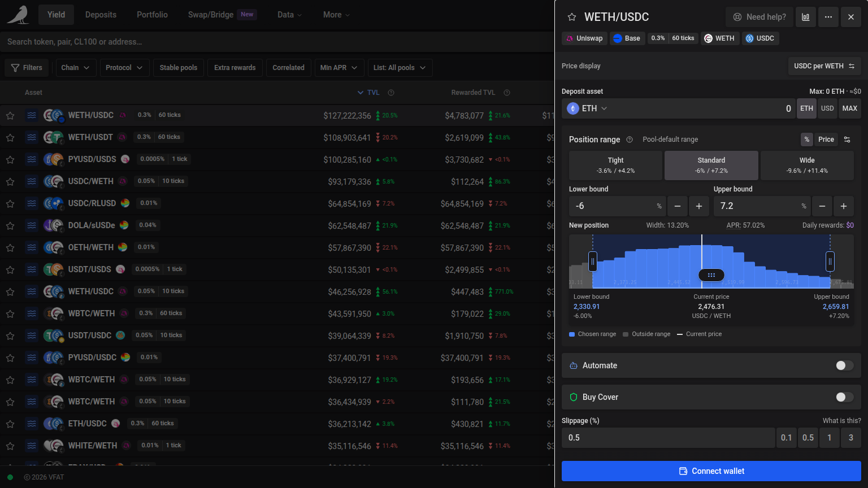This screenshot has height=488, width=868.
Task: Increase lower bound with plus button
Action: pos(699,206)
